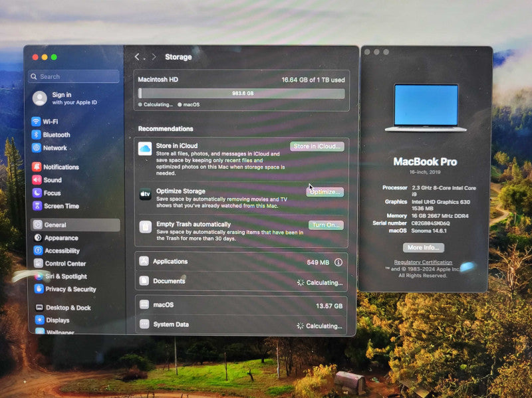Click the Sonoma 14.6.1 macOS version
This screenshot has height=398, width=532.
[x=429, y=231]
